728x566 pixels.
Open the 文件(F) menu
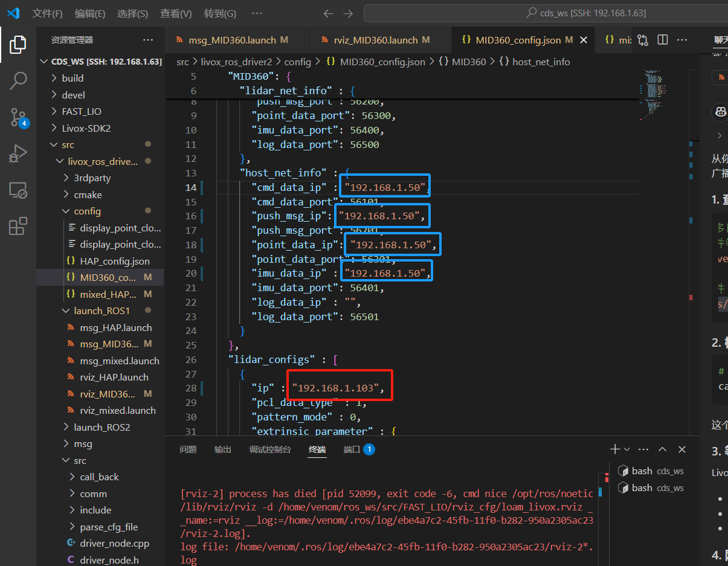(x=47, y=13)
